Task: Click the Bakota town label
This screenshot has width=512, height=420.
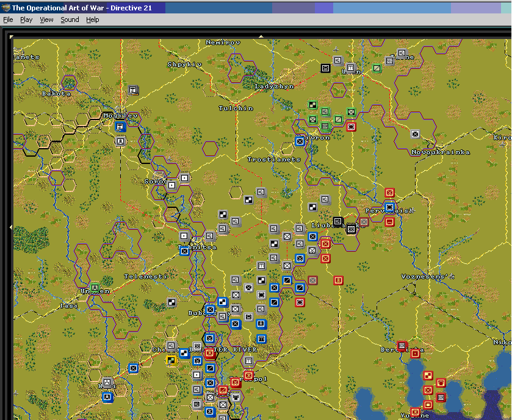Action: [56, 94]
